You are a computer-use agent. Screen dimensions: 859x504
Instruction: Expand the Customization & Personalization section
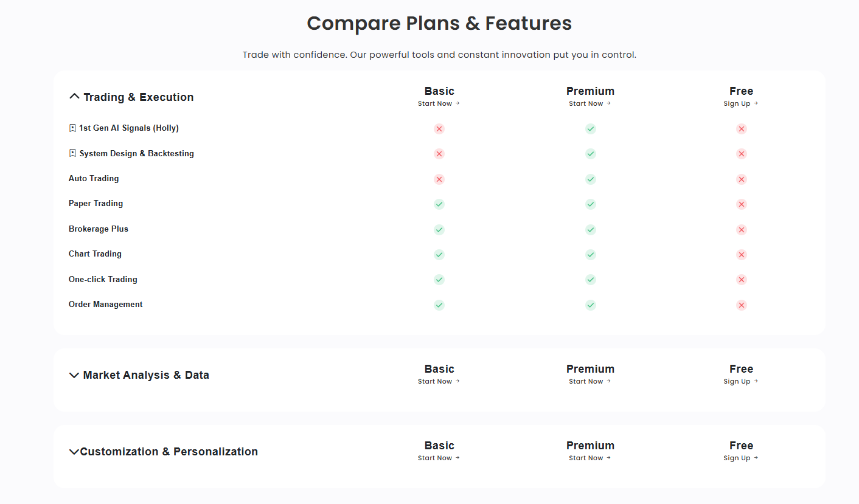click(74, 452)
